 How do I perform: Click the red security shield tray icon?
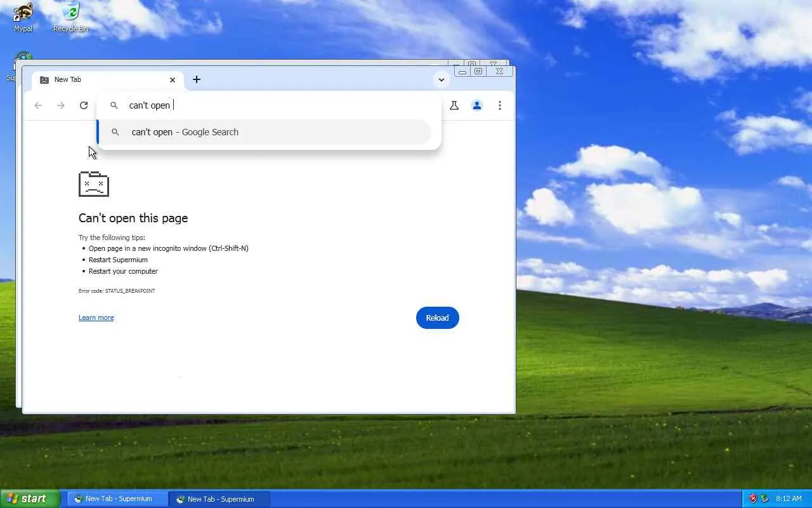pos(753,498)
